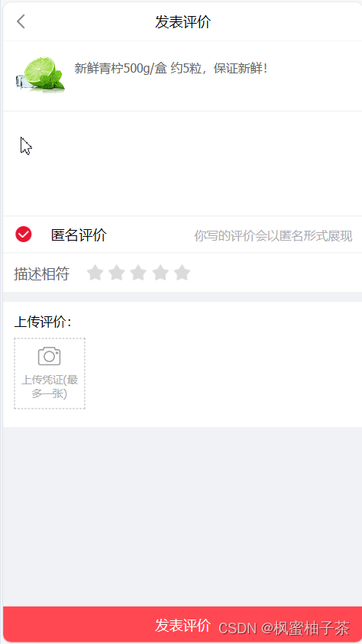
Task: Toggle the red 匿名评价 checkmark
Action: [24, 235]
